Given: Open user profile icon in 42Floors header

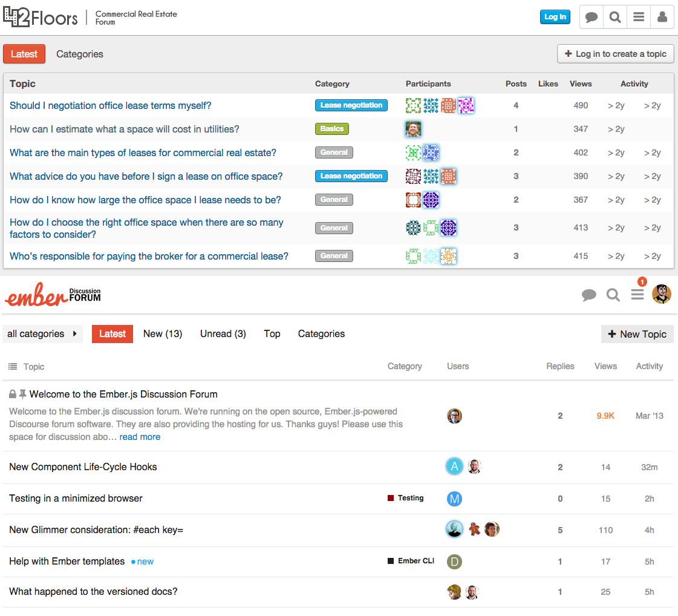Looking at the screenshot, I should point(662,18).
